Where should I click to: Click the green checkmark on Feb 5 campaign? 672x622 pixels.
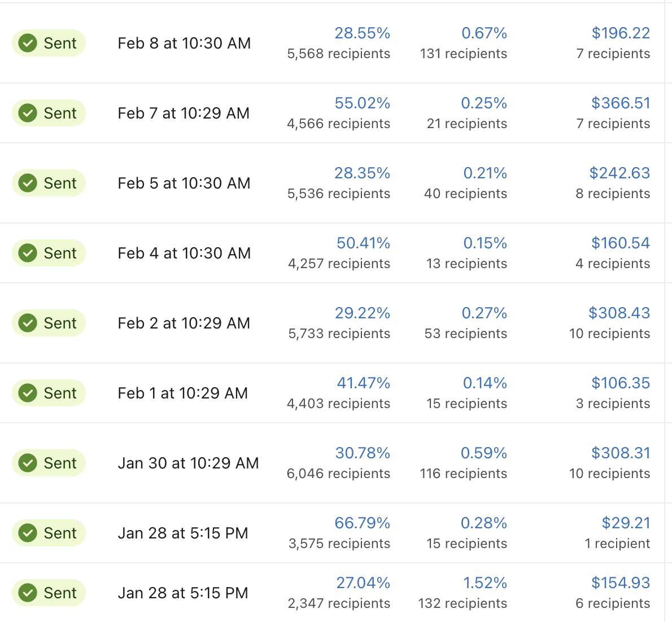[27, 183]
